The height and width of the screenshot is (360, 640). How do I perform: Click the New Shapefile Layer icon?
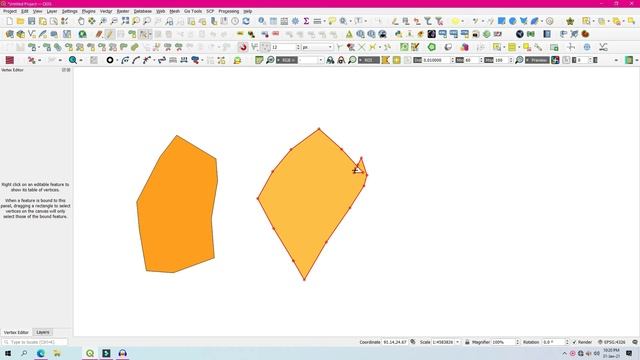point(32,34)
